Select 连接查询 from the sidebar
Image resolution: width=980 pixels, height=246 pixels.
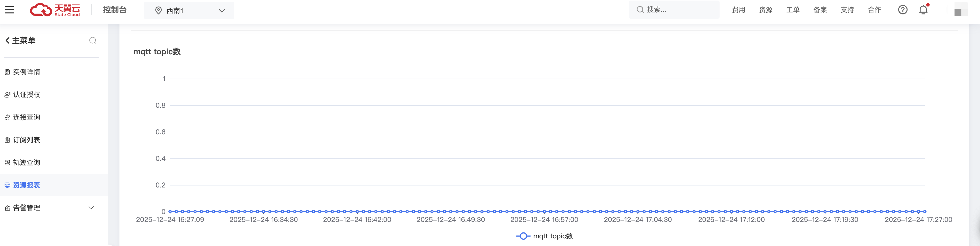pos(26,118)
